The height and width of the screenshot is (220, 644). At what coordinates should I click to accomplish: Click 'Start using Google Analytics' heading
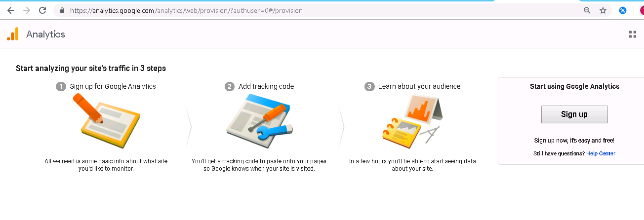(574, 86)
